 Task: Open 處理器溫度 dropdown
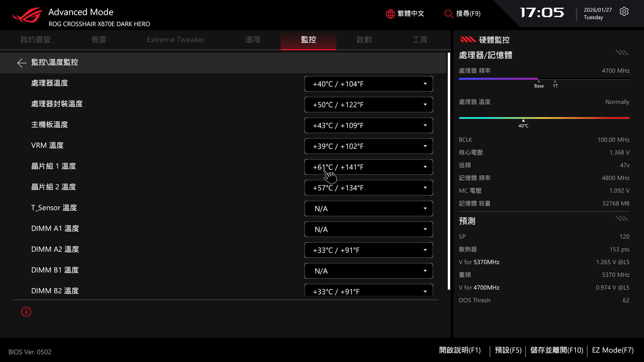(368, 84)
